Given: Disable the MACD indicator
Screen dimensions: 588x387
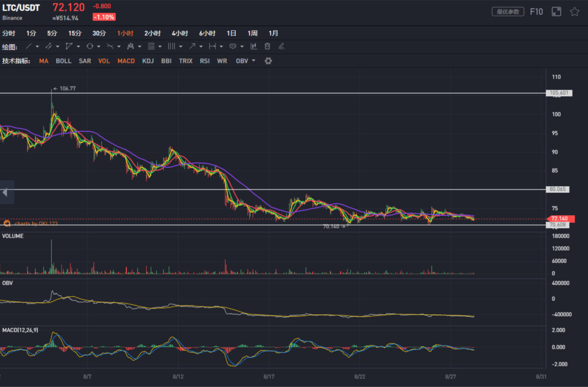Looking at the screenshot, I should [x=126, y=61].
